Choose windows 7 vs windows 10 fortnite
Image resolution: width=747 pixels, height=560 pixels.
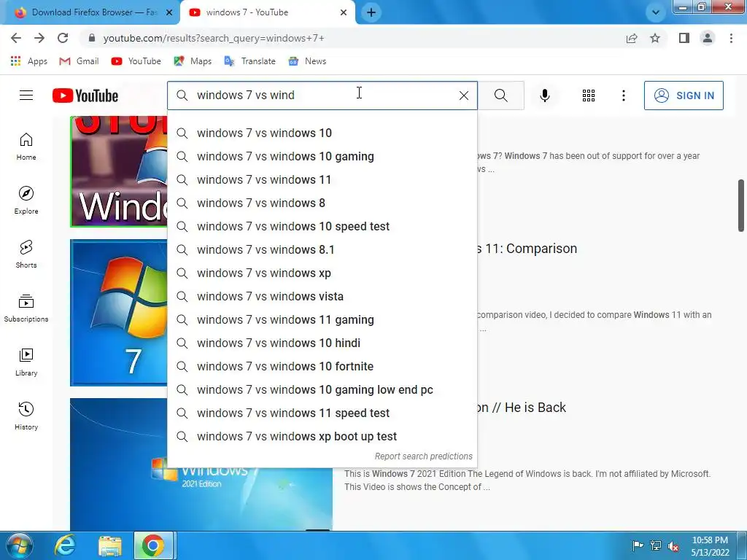tap(322, 366)
